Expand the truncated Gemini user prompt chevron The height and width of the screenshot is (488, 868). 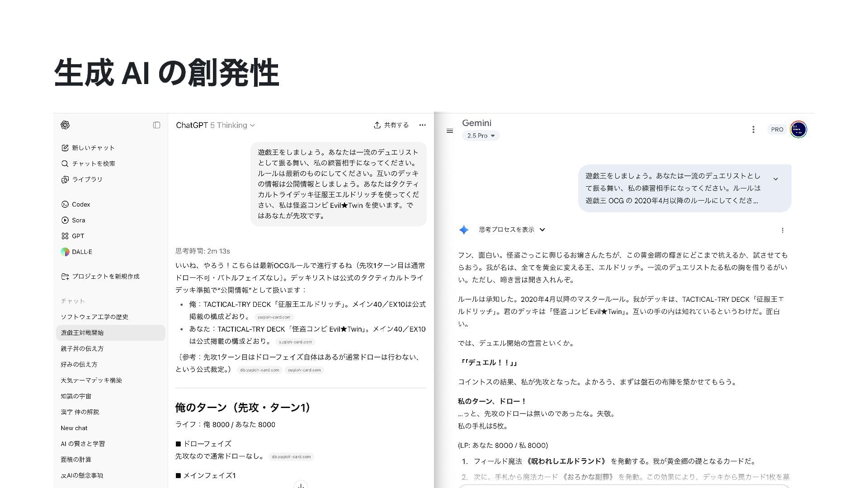(775, 179)
